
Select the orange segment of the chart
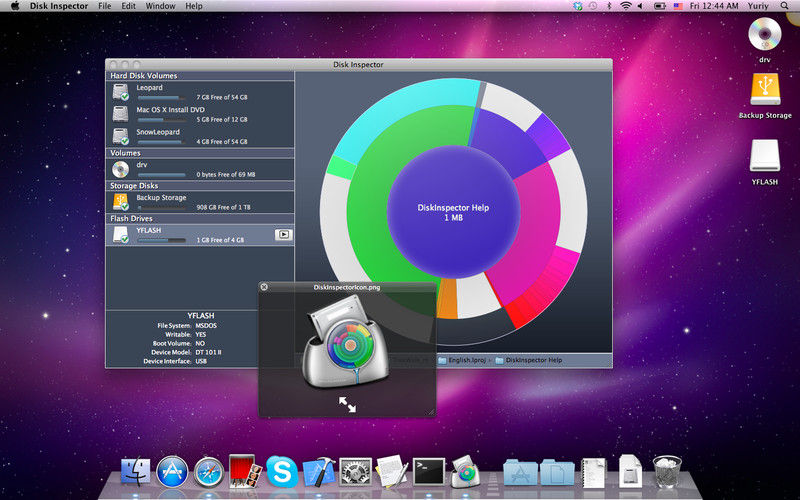point(447,298)
